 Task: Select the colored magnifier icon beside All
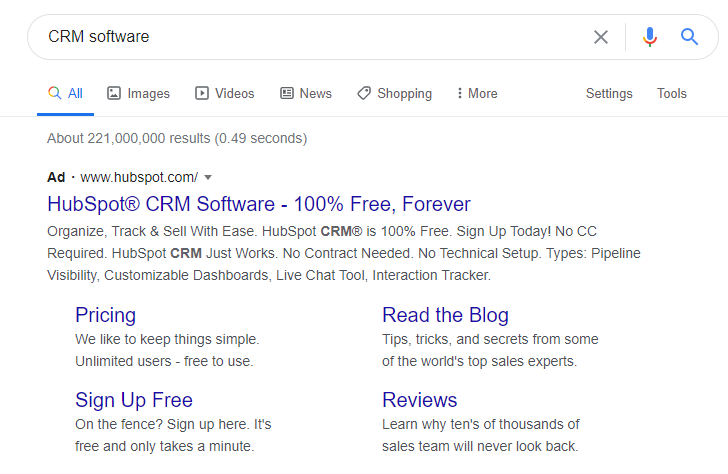tap(54, 93)
